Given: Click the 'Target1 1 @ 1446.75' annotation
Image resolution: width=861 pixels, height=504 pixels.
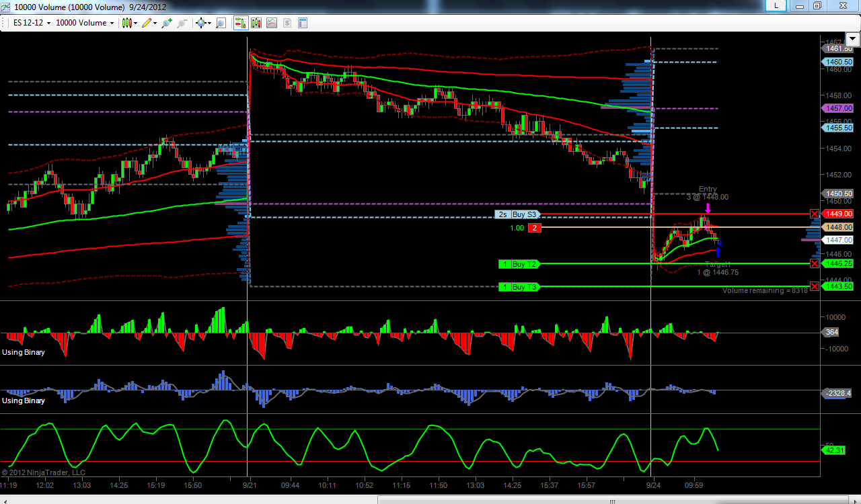Looking at the screenshot, I should pyautogui.click(x=718, y=269).
